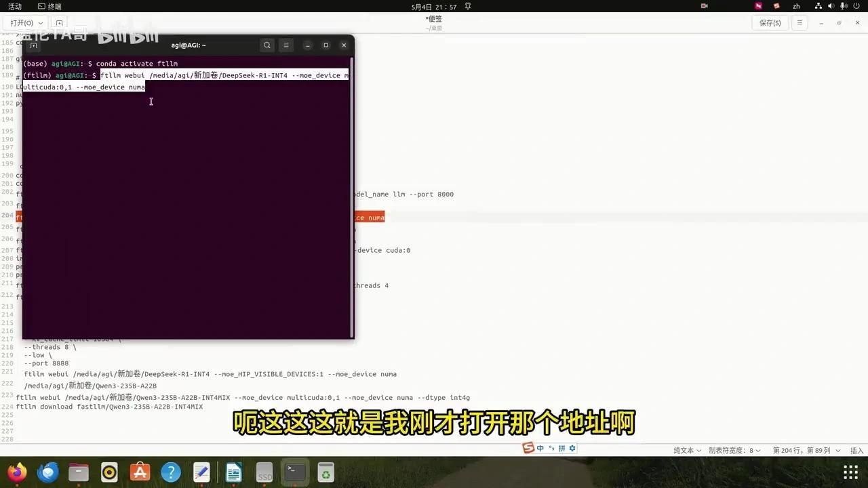This screenshot has width=868, height=488.
Task: Open the 制表符宽度: 8 tab width dropdown
Action: point(732,449)
